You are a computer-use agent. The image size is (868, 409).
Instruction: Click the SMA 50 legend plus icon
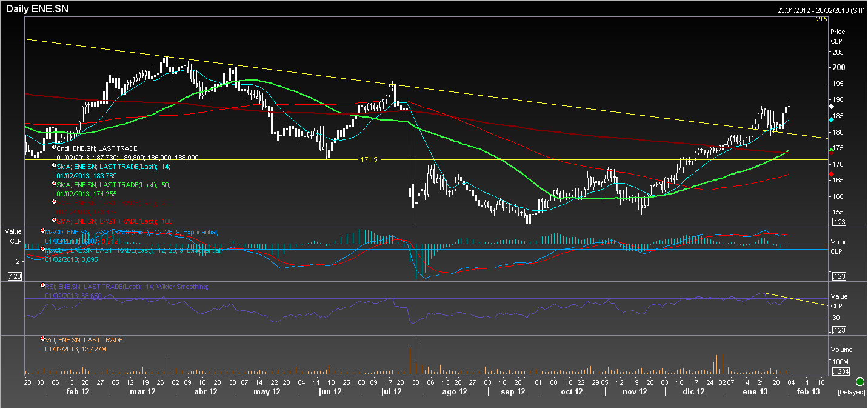(54, 182)
